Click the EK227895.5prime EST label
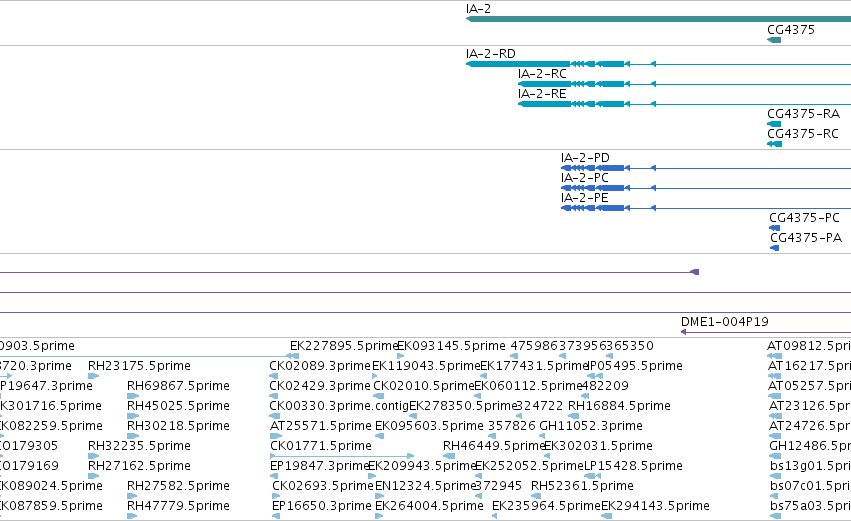Screen dimensions: 851x521 point(344,346)
